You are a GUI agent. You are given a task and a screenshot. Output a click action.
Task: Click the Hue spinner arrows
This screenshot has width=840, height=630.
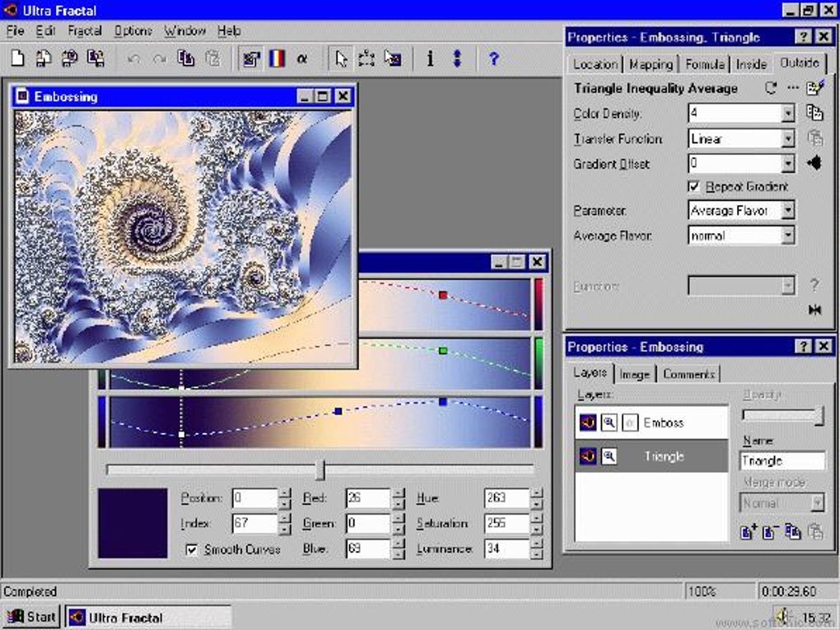coord(536,498)
